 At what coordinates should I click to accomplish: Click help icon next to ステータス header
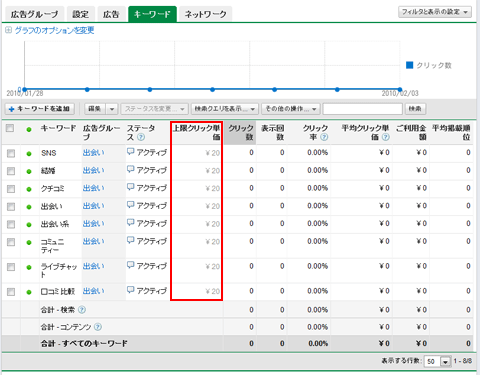[141, 137]
